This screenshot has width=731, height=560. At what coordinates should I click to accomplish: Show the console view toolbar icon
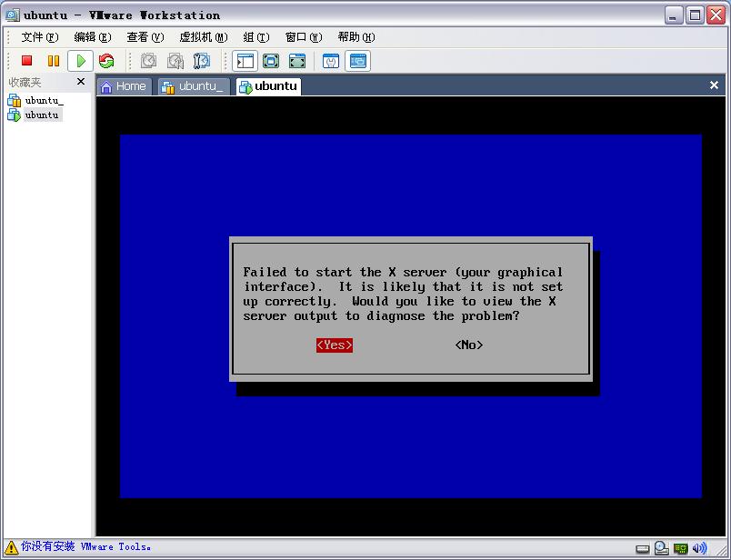click(x=357, y=61)
